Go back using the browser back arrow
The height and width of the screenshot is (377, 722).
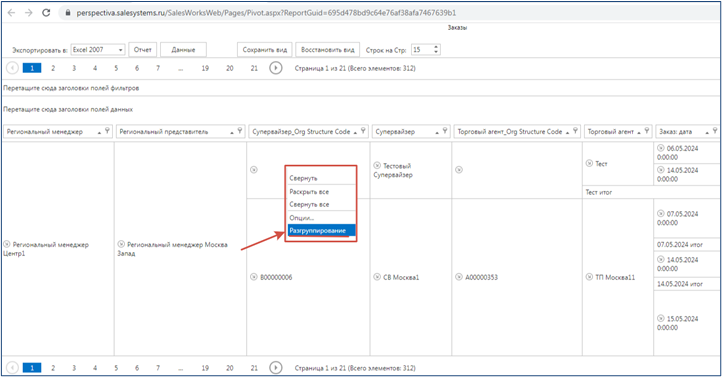point(12,13)
